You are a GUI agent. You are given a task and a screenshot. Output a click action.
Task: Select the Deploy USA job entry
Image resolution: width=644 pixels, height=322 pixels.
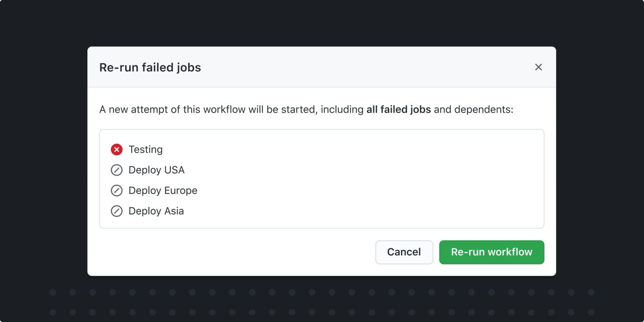(156, 170)
